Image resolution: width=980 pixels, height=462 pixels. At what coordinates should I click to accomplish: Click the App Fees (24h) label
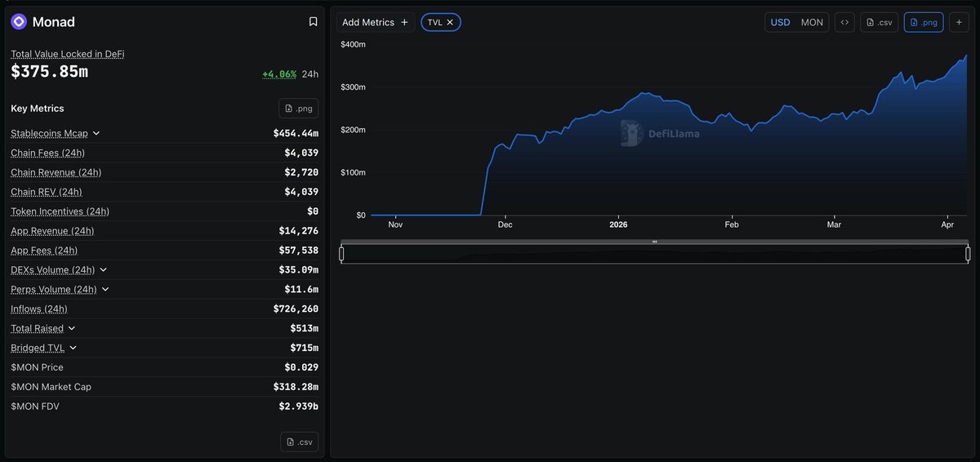point(44,251)
